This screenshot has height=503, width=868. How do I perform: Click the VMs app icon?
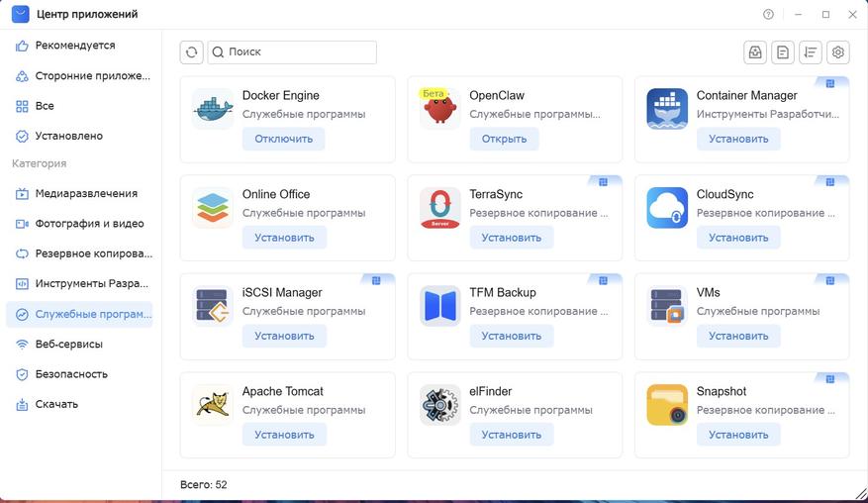(x=667, y=306)
